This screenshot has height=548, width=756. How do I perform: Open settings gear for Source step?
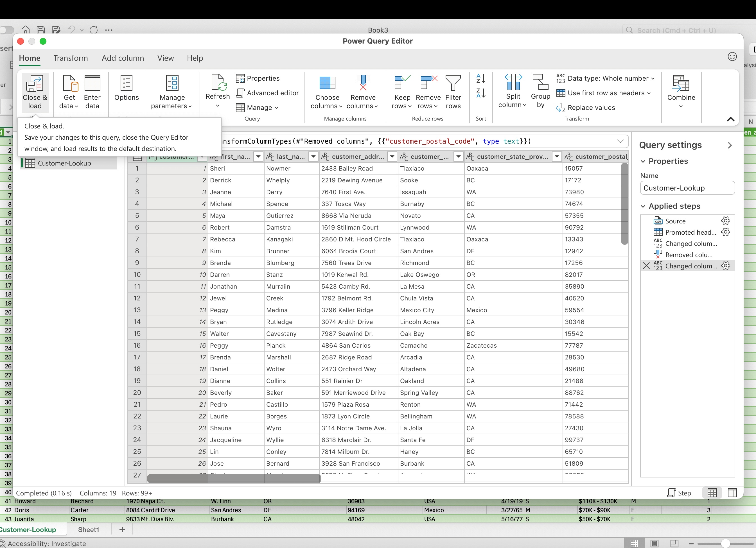click(x=725, y=221)
